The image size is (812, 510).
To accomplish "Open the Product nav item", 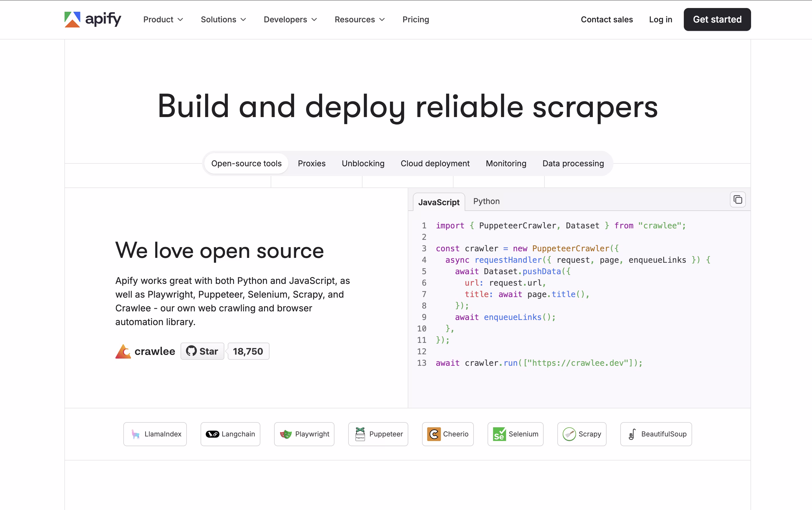I will click(x=163, y=19).
